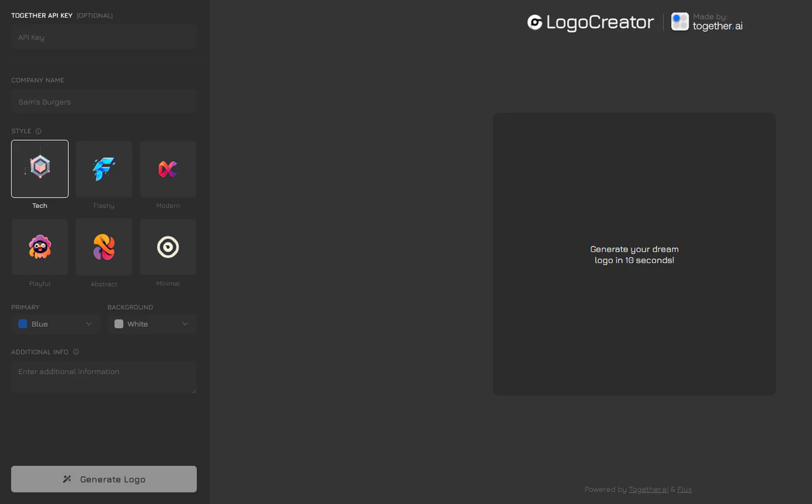Focus the API Key input field
Screen dimensions: 812x504
(x=104, y=37)
